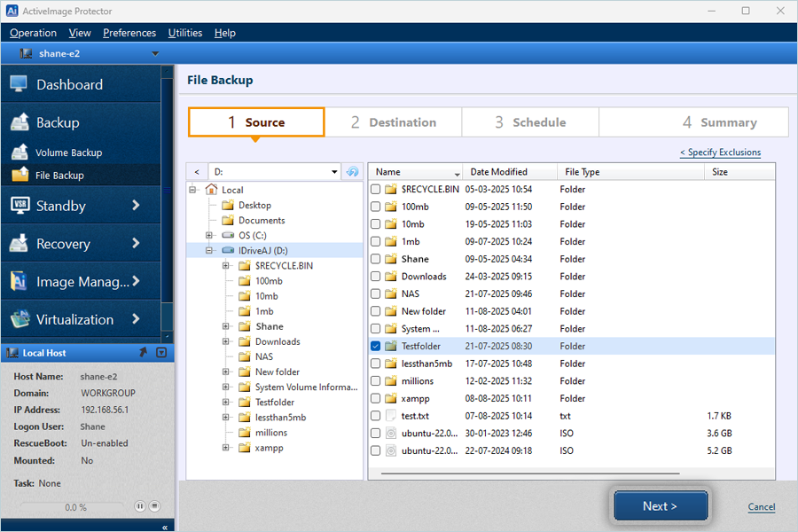Click the Documents folder icon in tree
This screenshot has height=532, width=798.
[x=228, y=220]
